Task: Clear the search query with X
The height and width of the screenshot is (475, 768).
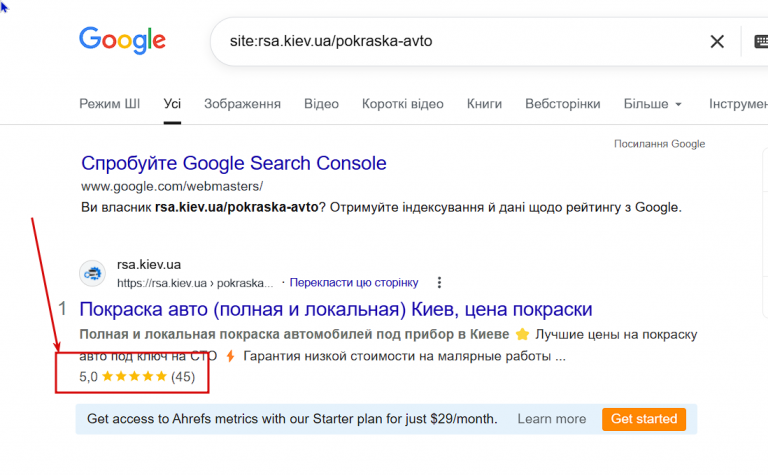Action: coord(717,42)
